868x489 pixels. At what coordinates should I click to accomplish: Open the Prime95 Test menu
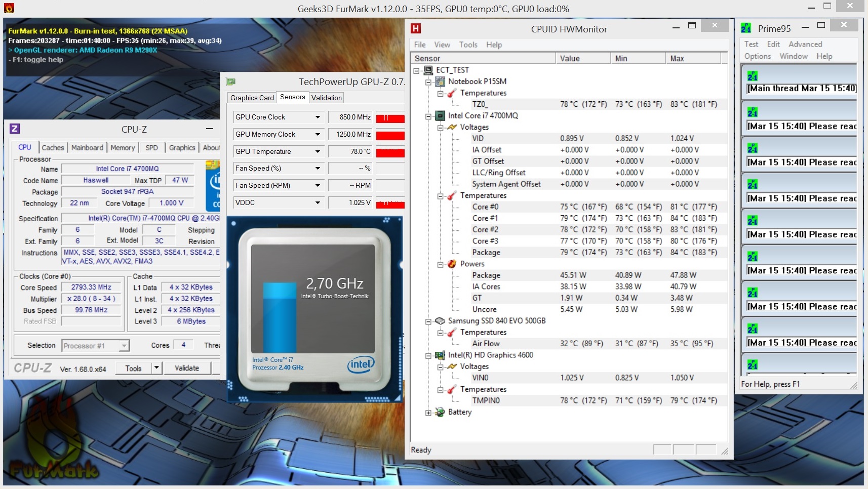[751, 44]
